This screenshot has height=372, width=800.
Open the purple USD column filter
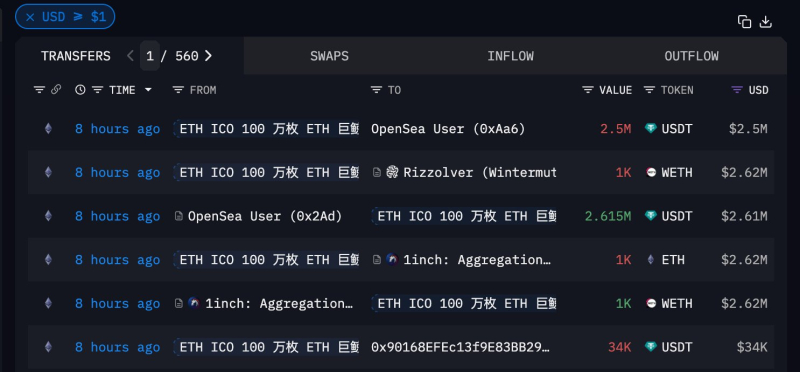(737, 90)
